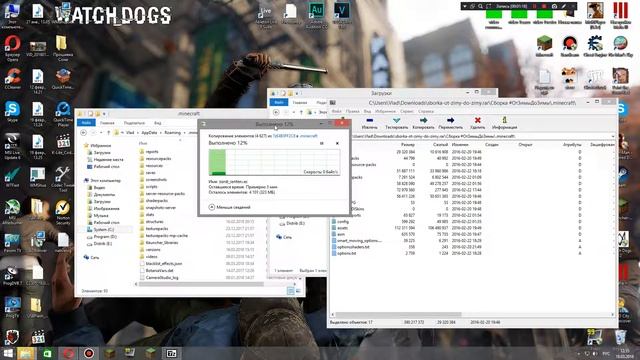Click the Извлечь (Extract) icon in 7-Zip
This screenshot has width=640, height=360.
(x=369, y=121)
